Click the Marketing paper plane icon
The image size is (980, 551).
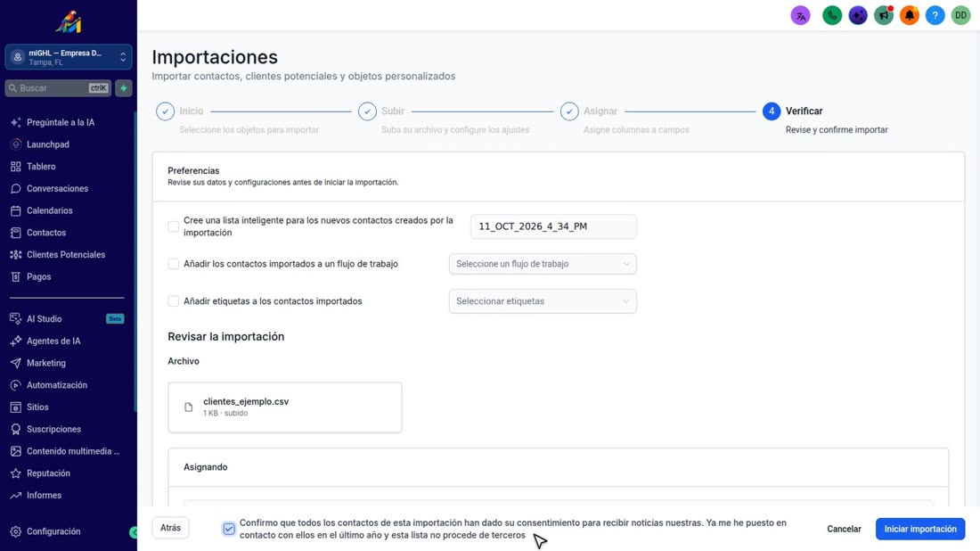point(16,364)
